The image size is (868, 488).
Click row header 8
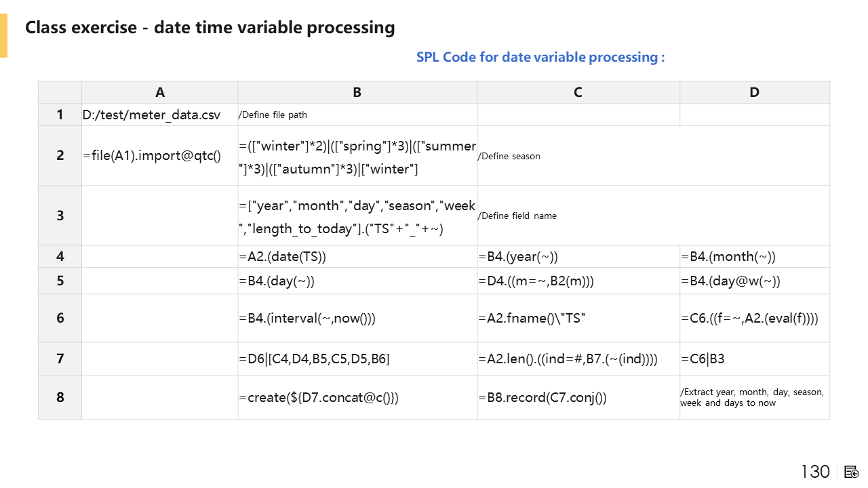click(x=60, y=397)
